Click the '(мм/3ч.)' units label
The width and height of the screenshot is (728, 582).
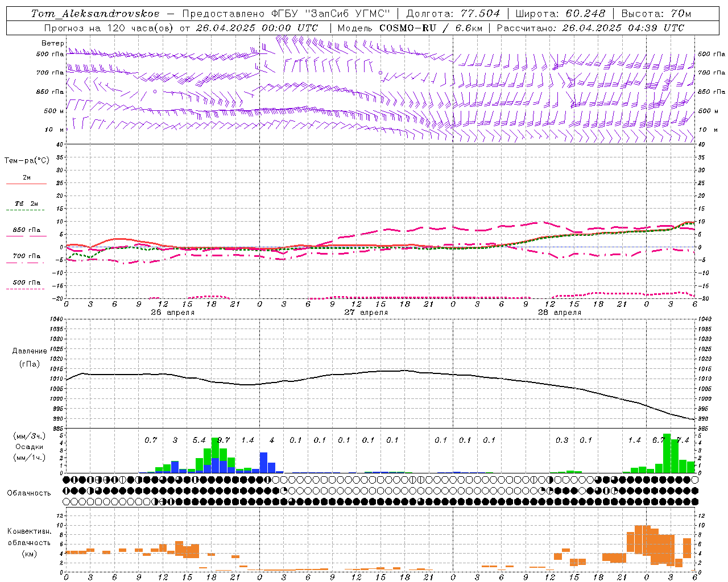pyautogui.click(x=29, y=436)
